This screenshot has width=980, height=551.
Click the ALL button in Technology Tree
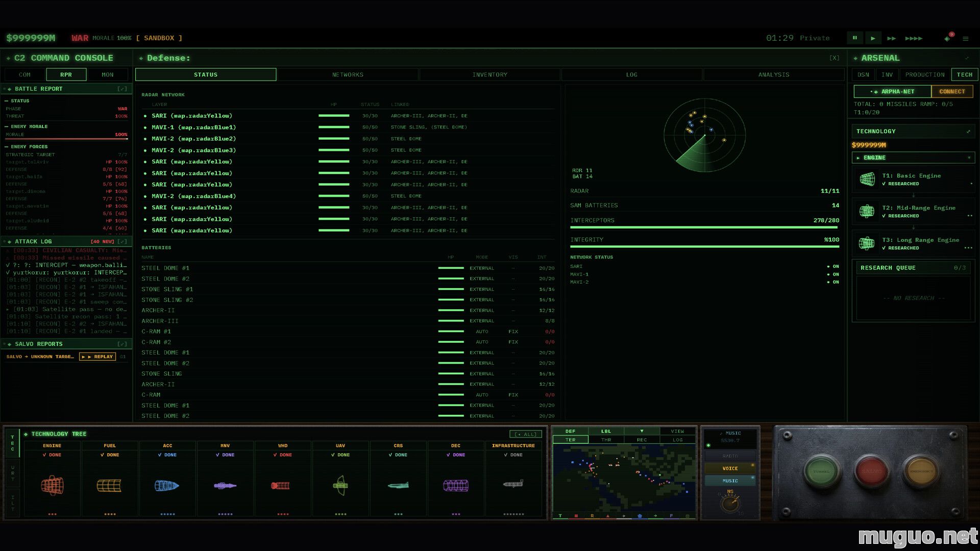tap(525, 434)
